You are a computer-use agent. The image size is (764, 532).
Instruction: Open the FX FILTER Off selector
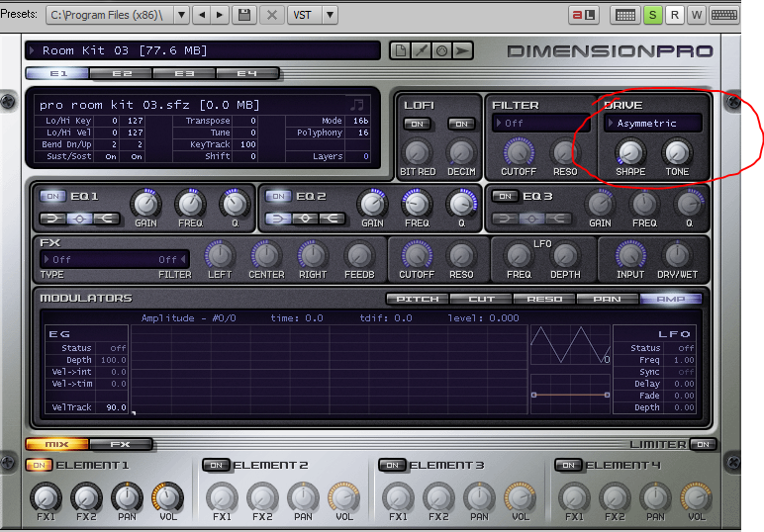(x=171, y=259)
